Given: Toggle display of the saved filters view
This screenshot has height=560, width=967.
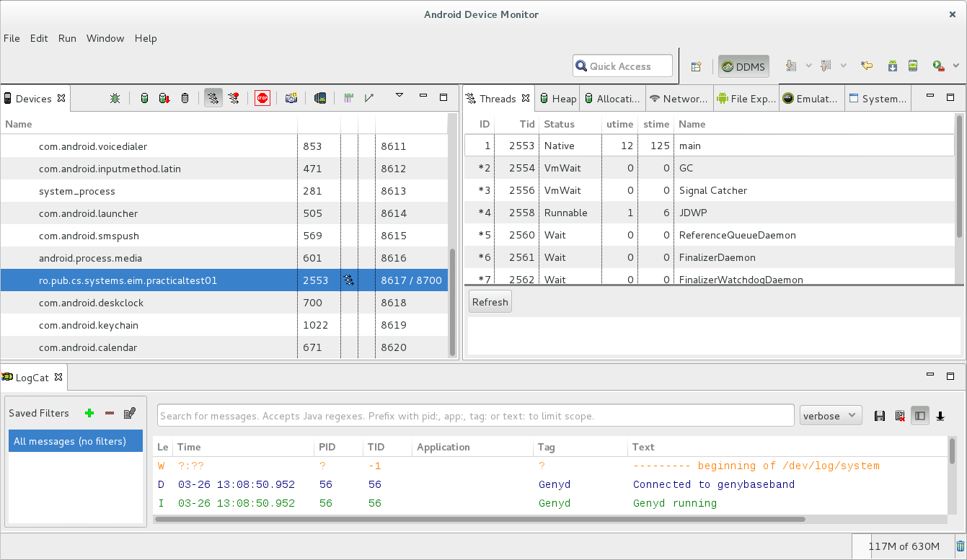Looking at the screenshot, I should (920, 416).
